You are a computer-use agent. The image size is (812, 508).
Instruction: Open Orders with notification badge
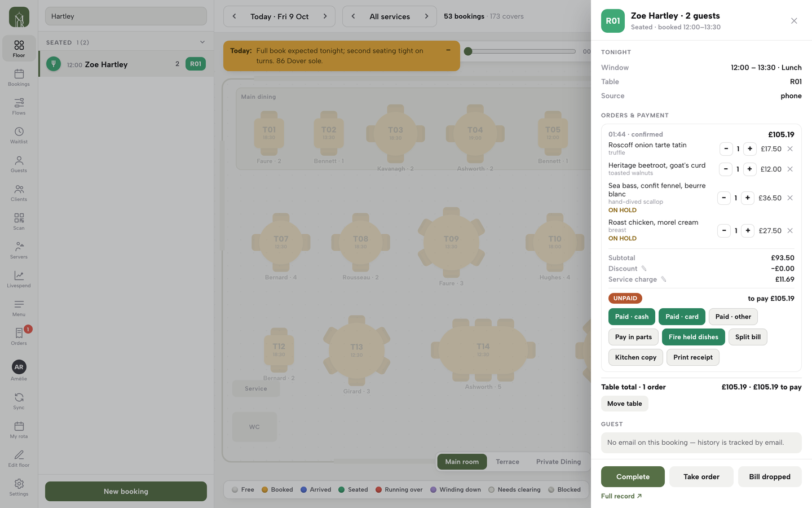[x=19, y=336]
